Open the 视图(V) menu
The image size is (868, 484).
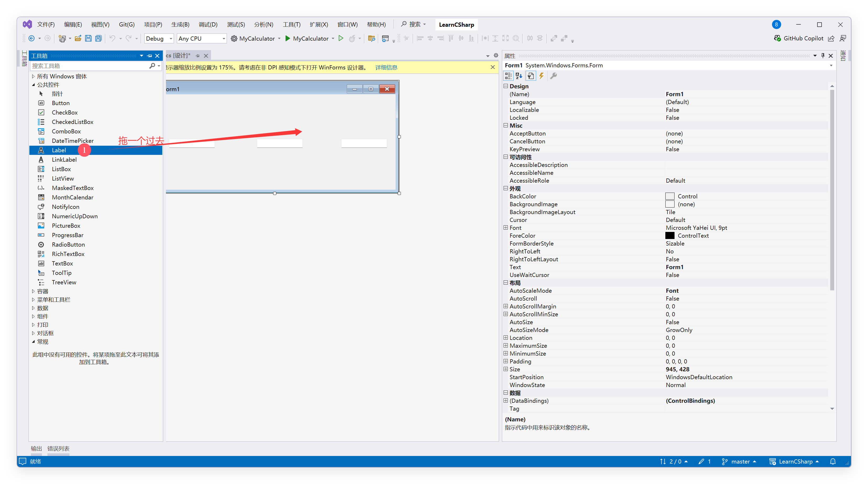point(100,24)
